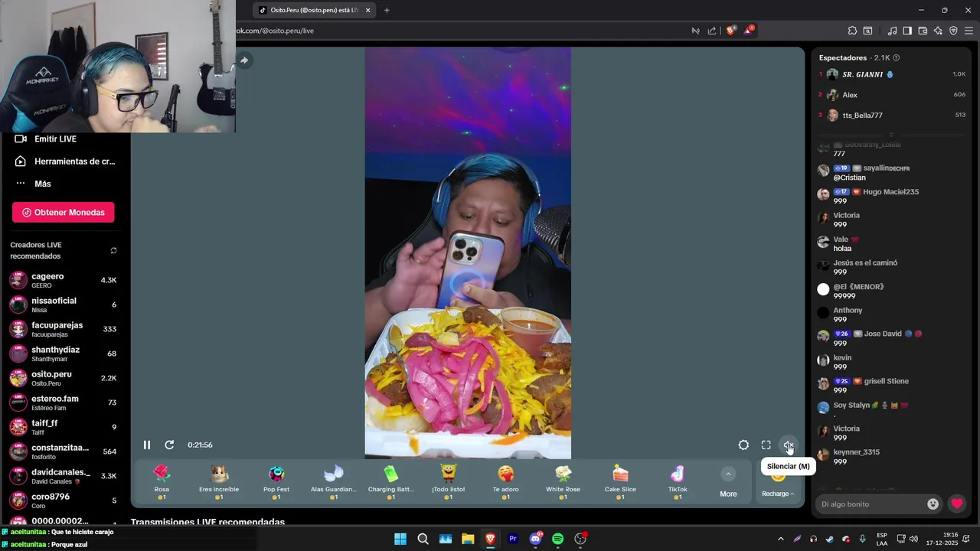Send the Eres increíble gift

pyautogui.click(x=219, y=483)
